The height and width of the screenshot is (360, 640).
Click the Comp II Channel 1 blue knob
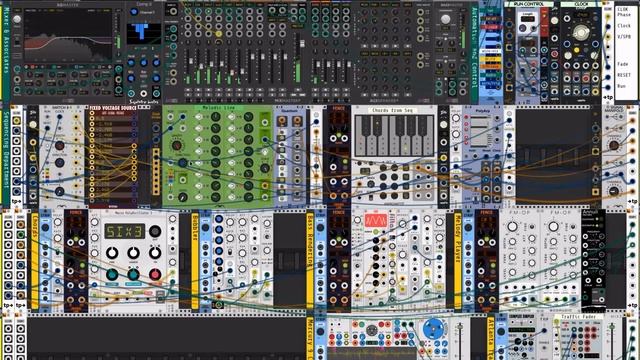tap(133, 12)
